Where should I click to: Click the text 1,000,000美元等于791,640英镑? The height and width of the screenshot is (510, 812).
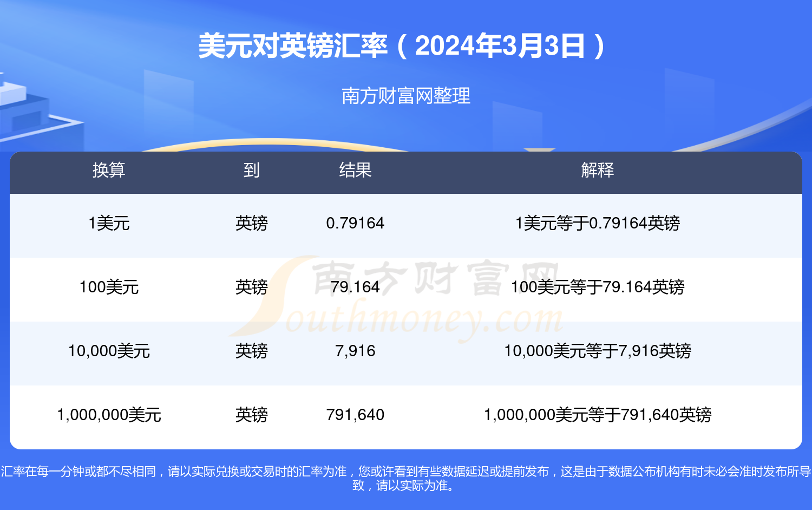[598, 415]
